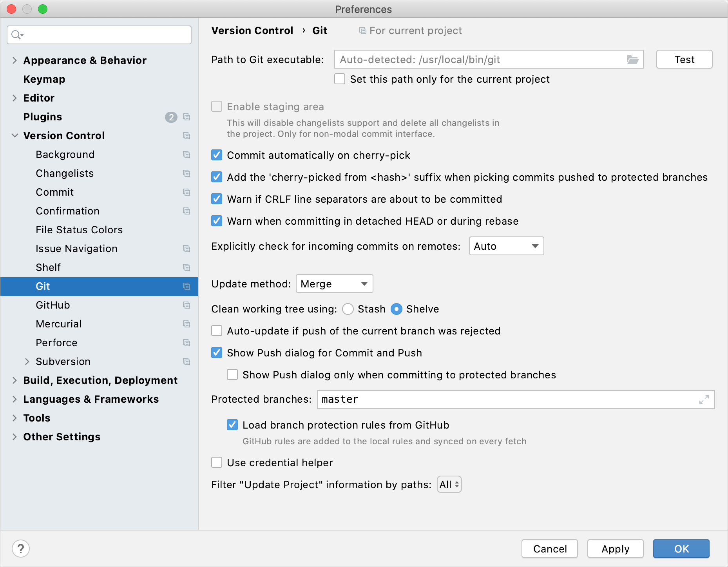Open the GitHub settings page
The image size is (728, 567).
(x=53, y=305)
